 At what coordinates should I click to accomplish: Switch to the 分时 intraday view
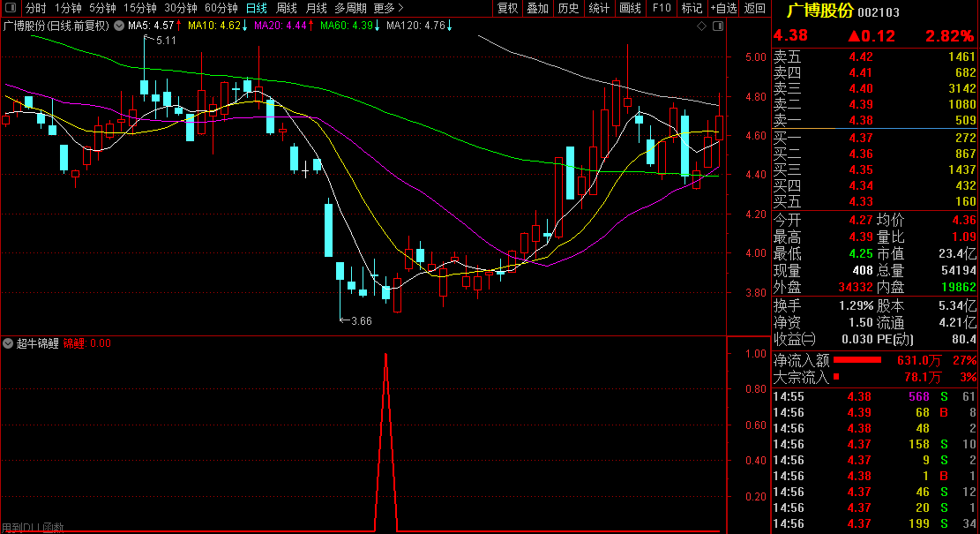click(35, 8)
